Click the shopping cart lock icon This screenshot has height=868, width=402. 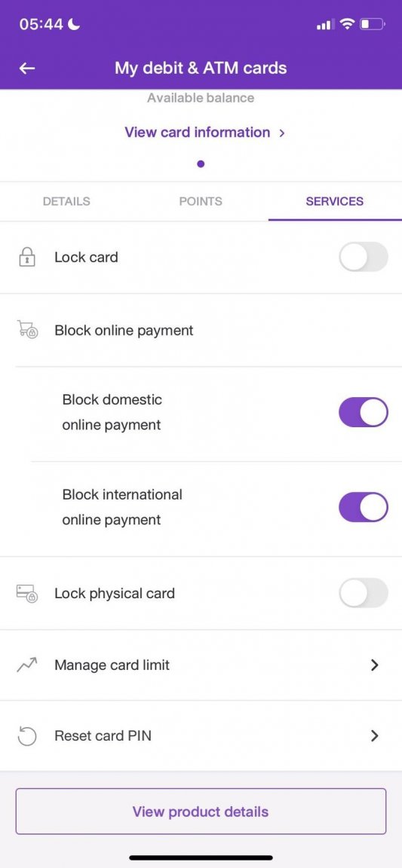tap(26, 330)
